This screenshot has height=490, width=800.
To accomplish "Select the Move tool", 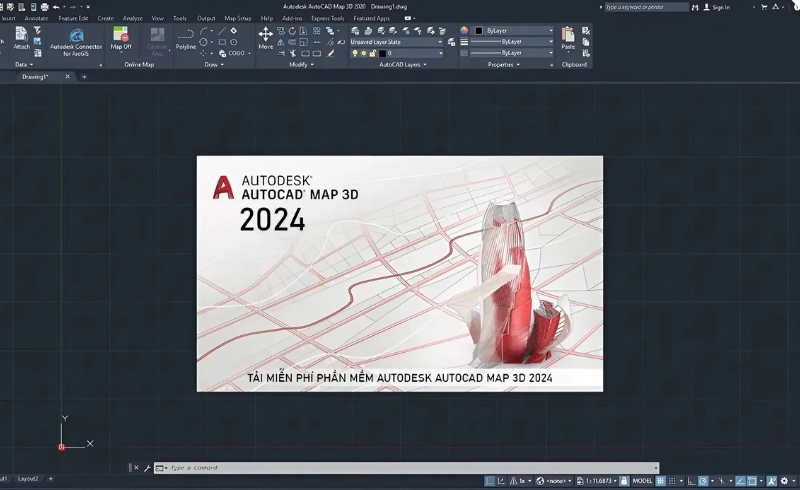I will 265,38.
